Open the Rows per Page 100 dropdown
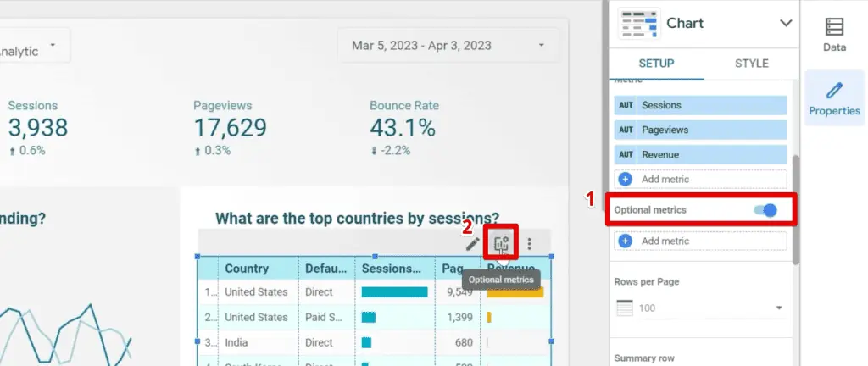868x366 pixels. pos(710,308)
